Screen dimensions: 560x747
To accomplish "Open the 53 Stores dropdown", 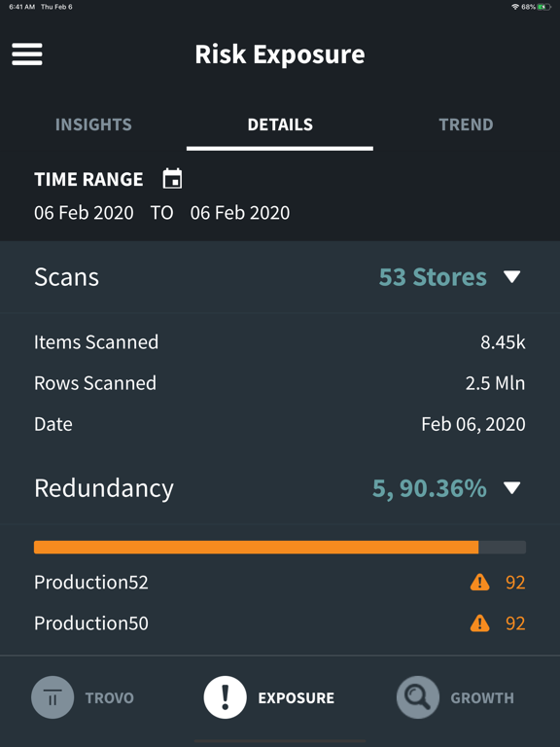I will pyautogui.click(x=433, y=277).
